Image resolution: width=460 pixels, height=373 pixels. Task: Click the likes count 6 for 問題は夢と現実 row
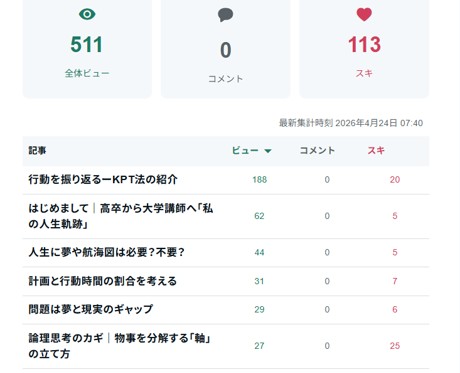[395, 310]
